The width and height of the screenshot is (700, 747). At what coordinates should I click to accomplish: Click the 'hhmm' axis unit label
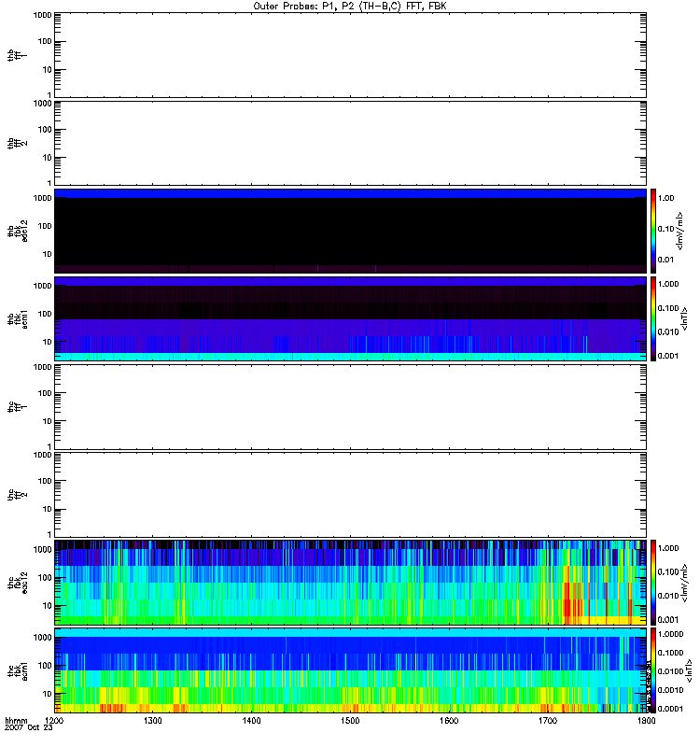tap(16, 721)
